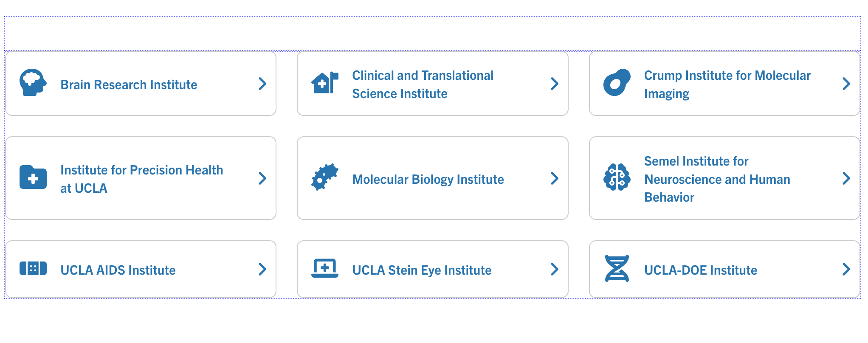Click the chevron arrow on UCLA AIDS Institute card
Viewport: 868px width, 343px height.
262,269
